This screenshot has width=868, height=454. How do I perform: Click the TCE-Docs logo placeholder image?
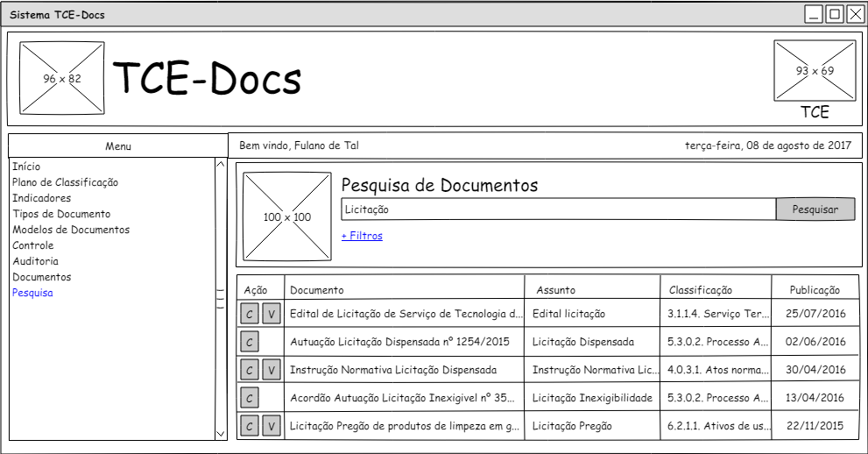click(61, 78)
